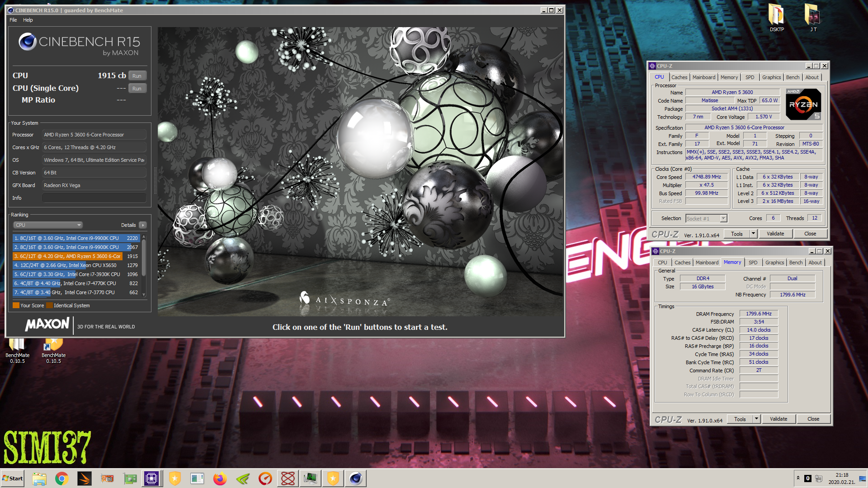Run the CPU multi-core benchmark

coord(137,76)
